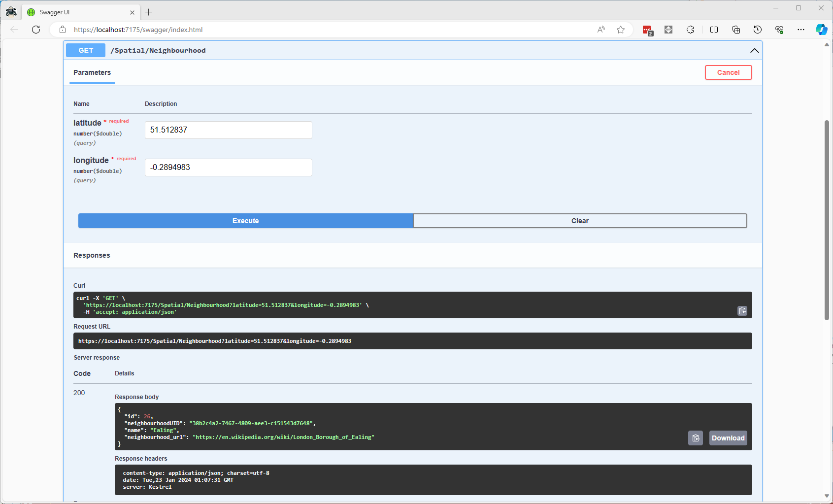Toggle split screen view
833x504 pixels.
click(714, 30)
